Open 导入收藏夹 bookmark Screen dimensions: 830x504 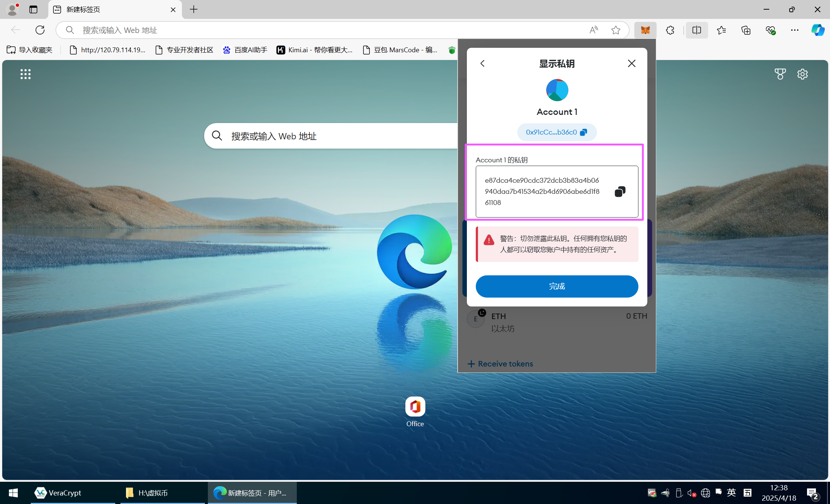pos(30,50)
